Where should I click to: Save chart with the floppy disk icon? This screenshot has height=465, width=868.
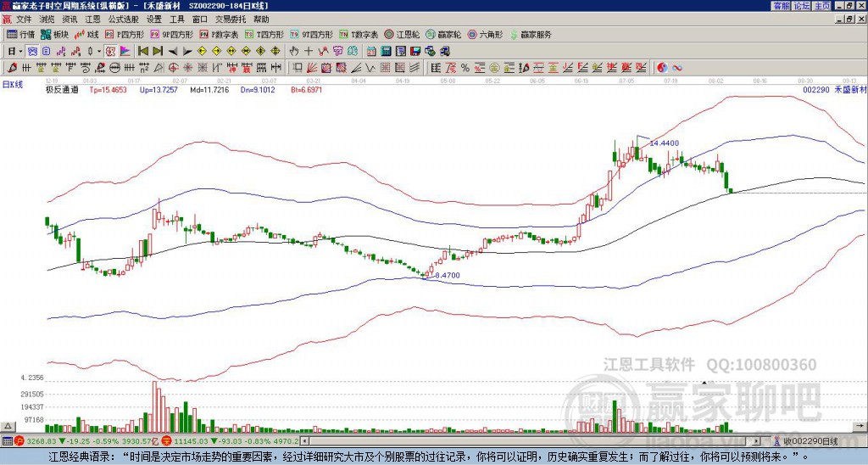(415, 52)
